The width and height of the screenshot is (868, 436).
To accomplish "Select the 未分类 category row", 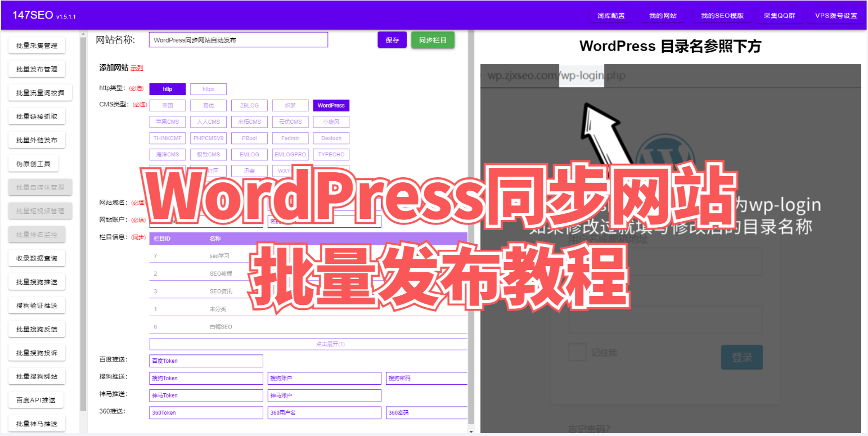I will (308, 309).
